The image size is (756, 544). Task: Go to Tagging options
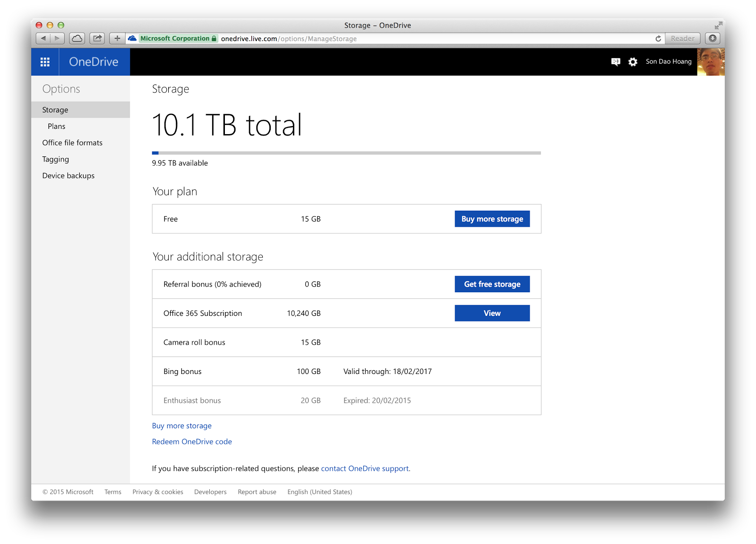pyautogui.click(x=55, y=159)
